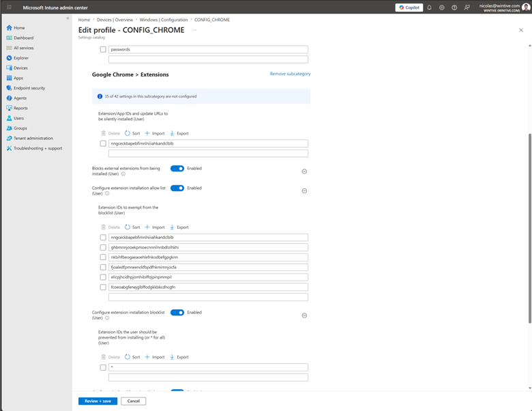The image size is (532, 411).
Task: Click Import in prevented installing toolbar
Action: (155, 357)
